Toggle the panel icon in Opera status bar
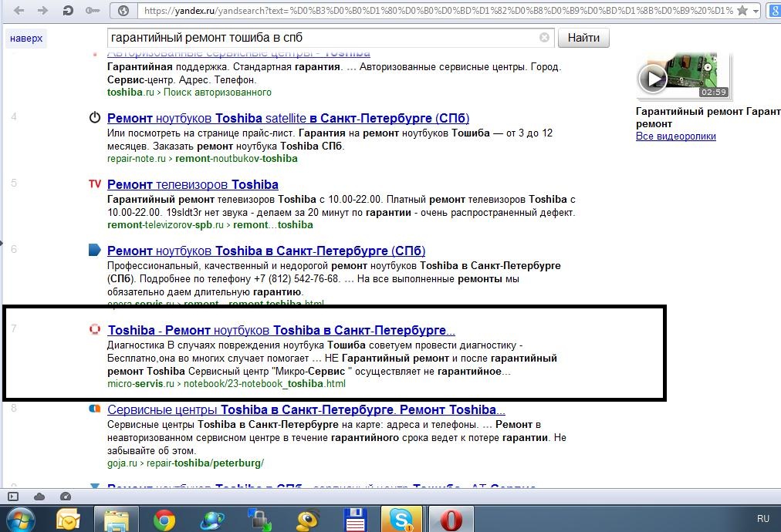The height and width of the screenshot is (532, 781). [13, 497]
